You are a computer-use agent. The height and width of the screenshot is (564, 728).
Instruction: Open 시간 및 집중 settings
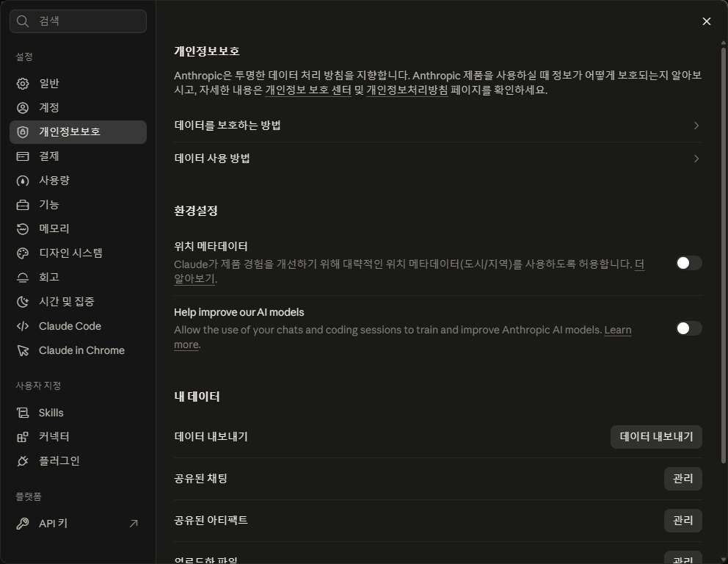78,302
